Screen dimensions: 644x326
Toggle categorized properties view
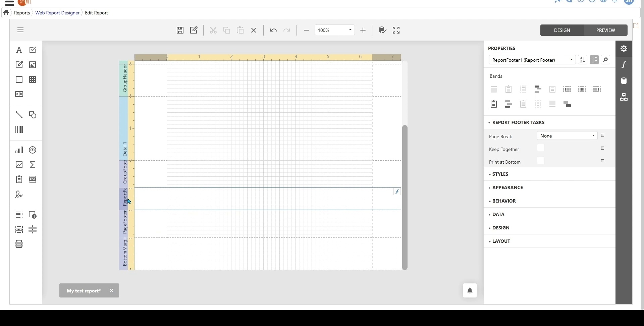595,60
